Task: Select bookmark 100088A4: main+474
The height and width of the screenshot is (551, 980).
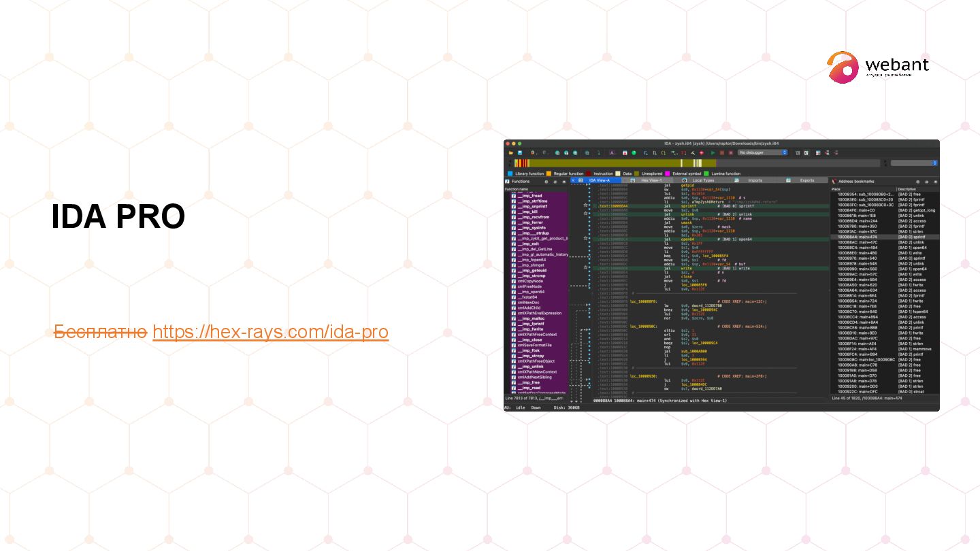Action: coord(885,237)
